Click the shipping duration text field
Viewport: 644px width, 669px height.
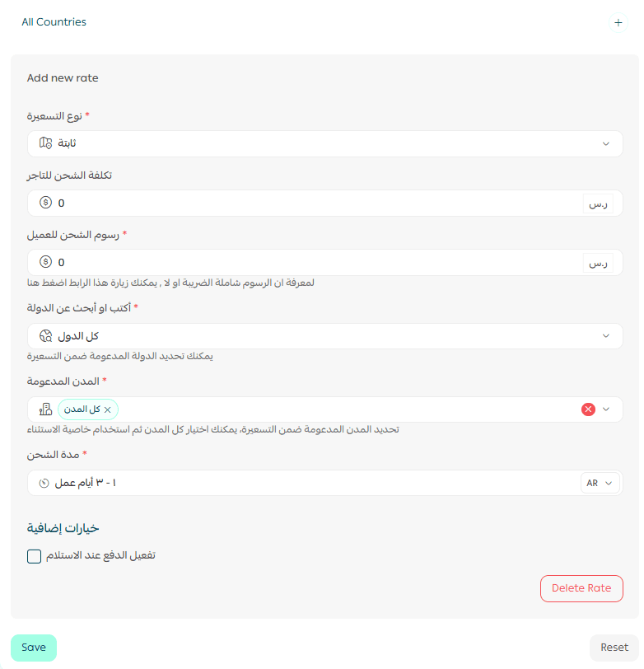pos(313,483)
